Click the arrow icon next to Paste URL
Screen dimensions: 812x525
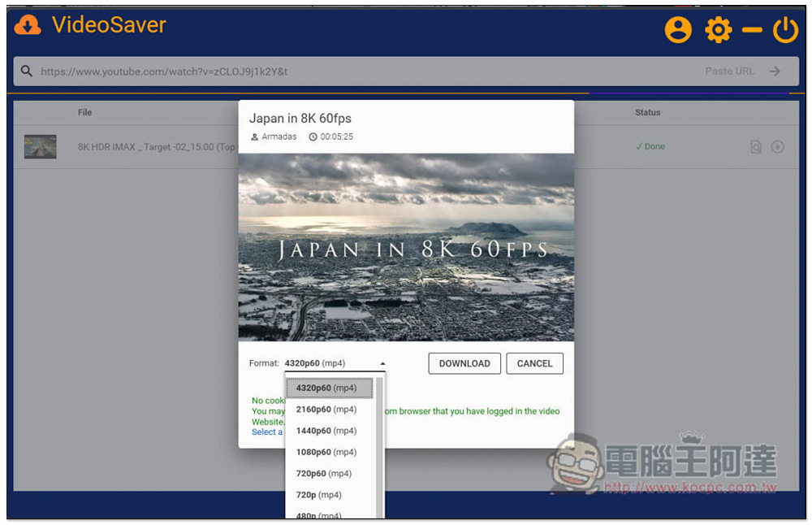[x=775, y=71]
